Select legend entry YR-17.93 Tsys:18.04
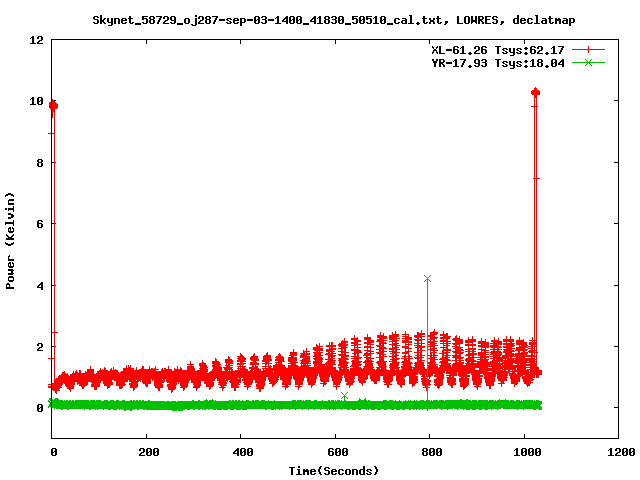 click(x=498, y=63)
